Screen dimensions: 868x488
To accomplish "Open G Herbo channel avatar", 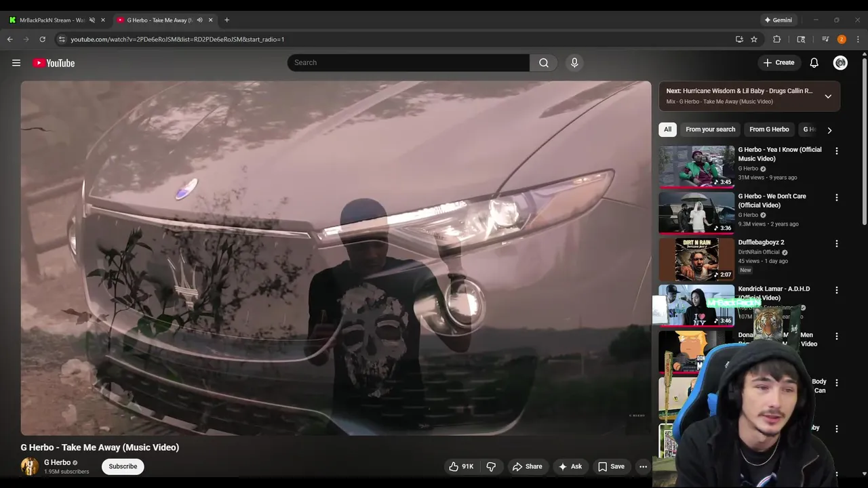I will [x=30, y=466].
